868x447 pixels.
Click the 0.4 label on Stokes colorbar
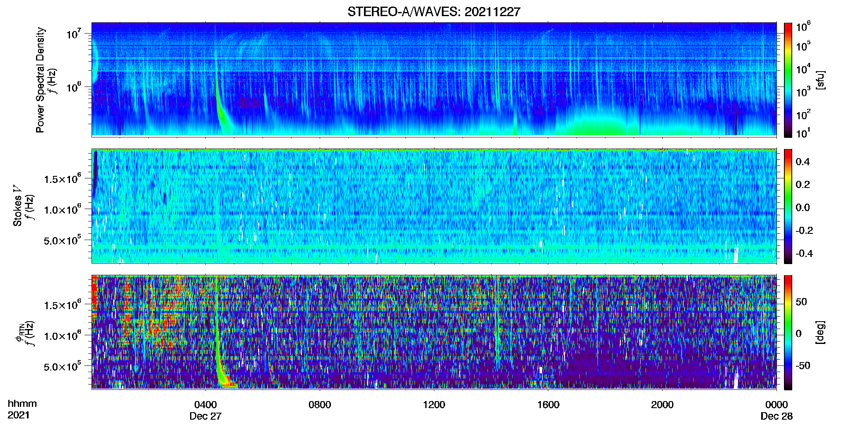pyautogui.click(x=803, y=161)
